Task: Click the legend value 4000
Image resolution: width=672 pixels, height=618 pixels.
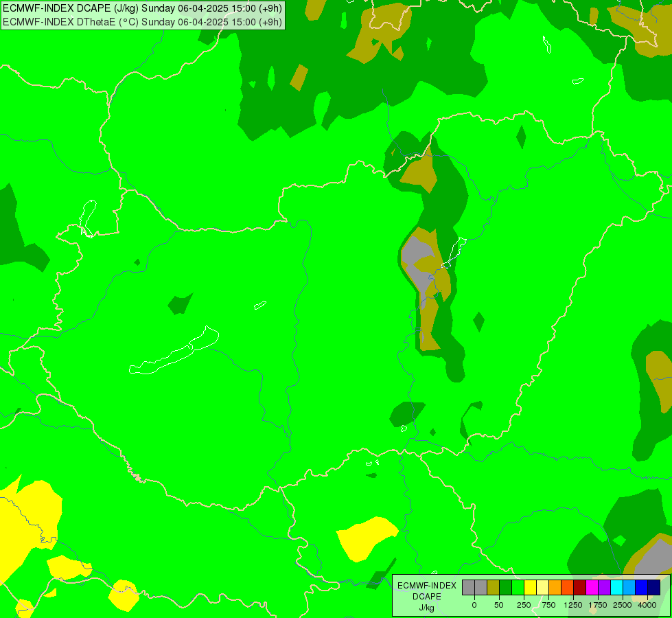Action: point(647,605)
